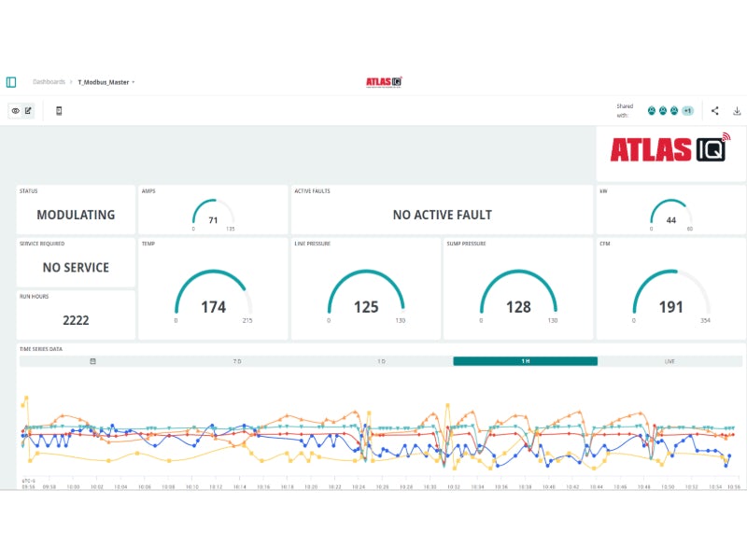Click the Shared with label

(x=625, y=110)
